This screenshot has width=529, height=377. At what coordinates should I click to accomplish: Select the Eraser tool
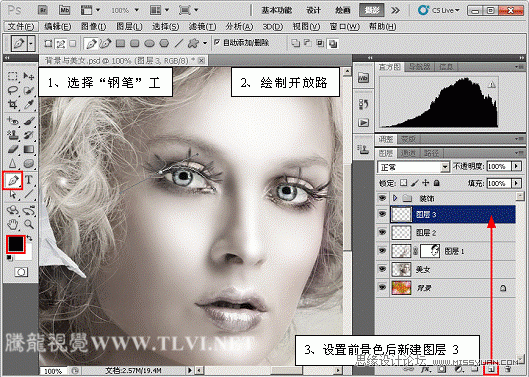tap(12, 149)
